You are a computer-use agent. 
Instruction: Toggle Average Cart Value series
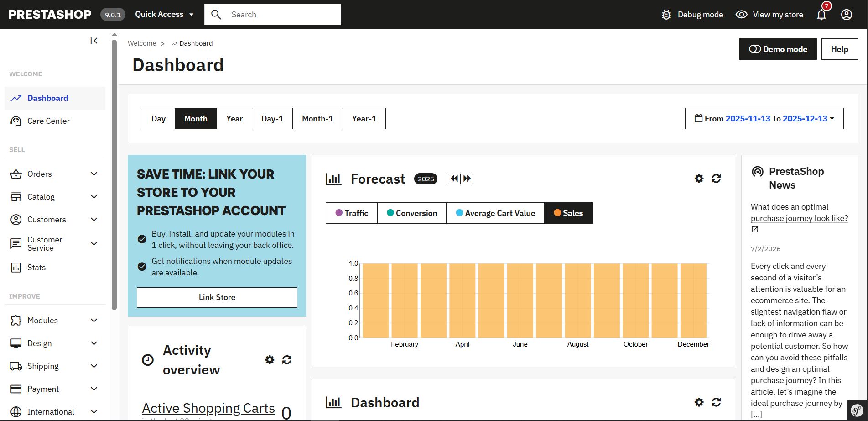(x=495, y=213)
